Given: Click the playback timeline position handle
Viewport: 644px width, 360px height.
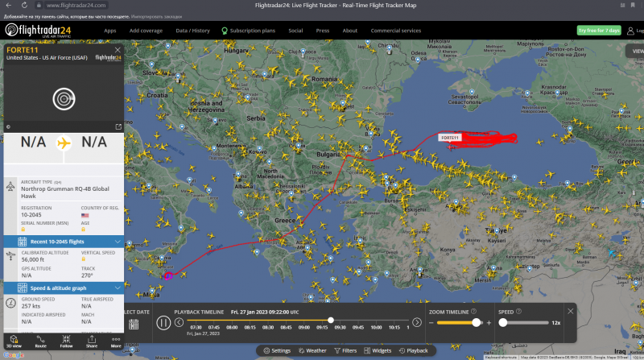Looking at the screenshot, I should (331, 320).
